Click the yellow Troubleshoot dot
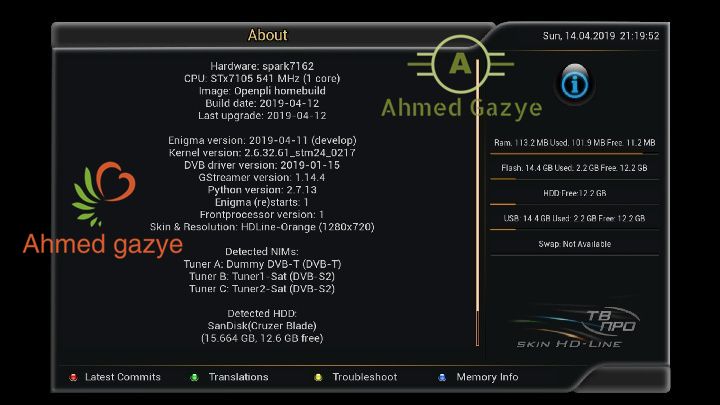 318,377
